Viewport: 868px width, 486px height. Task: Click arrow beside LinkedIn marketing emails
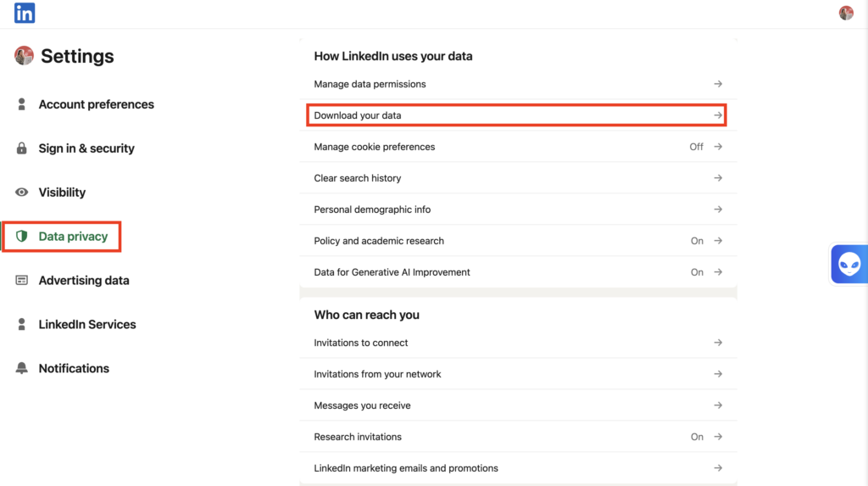coord(718,468)
